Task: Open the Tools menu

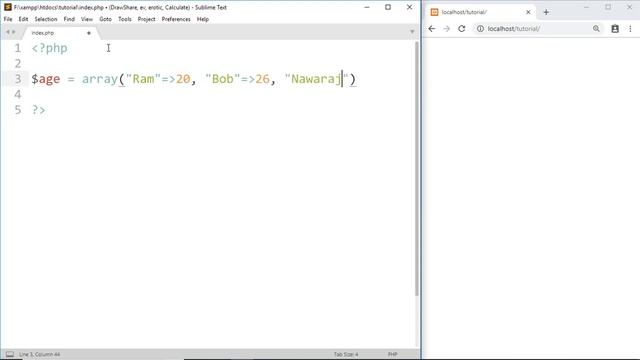Action: coord(124,19)
